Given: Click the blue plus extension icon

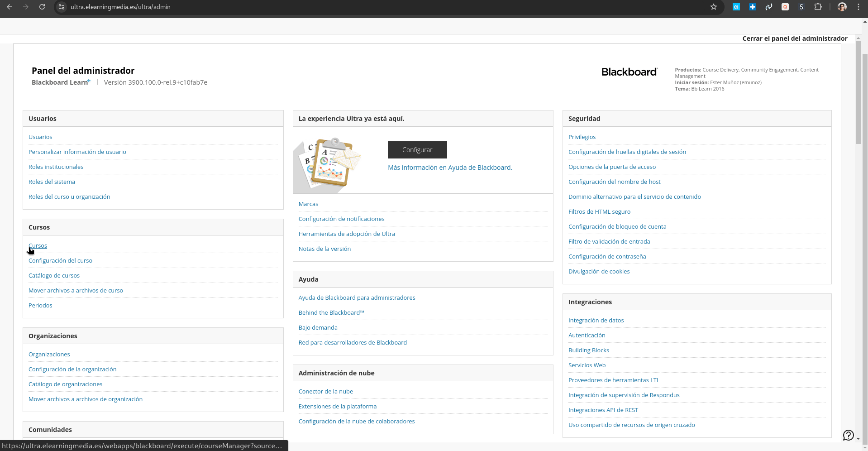Looking at the screenshot, I should tap(753, 7).
